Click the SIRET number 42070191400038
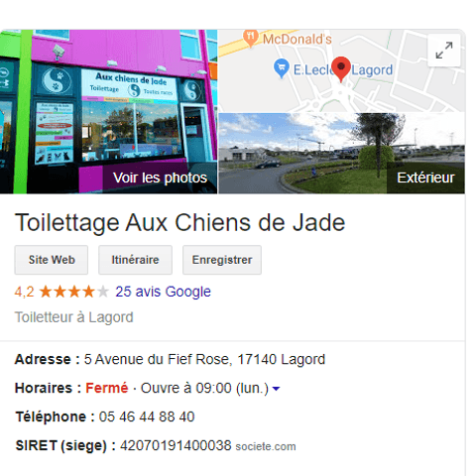476x476 pixels. (176, 445)
